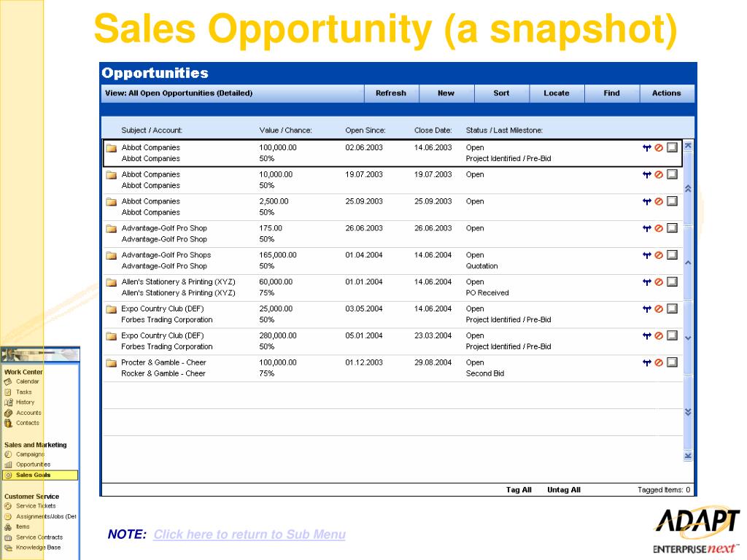Open Tasks in Work Center sidebar
The height and width of the screenshot is (560, 747).
pos(24,392)
